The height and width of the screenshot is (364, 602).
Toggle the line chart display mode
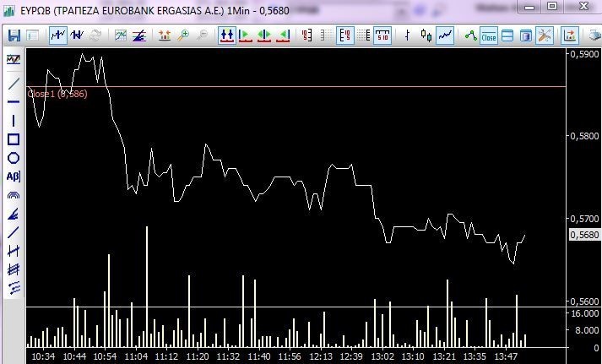click(x=445, y=35)
